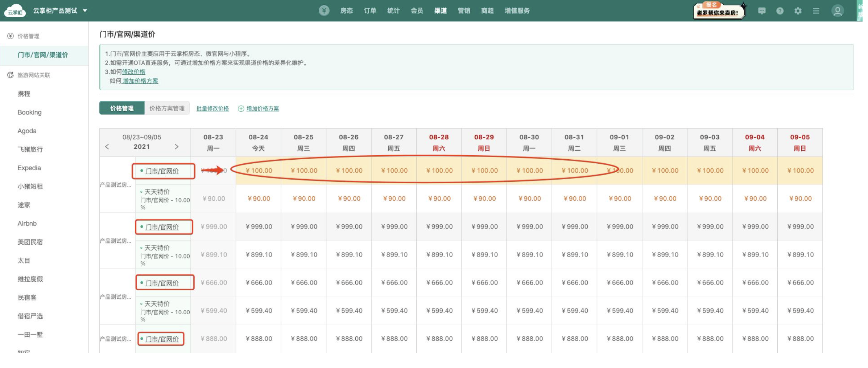Open the hamburger list menu icon
This screenshot has height=368, width=868.
pyautogui.click(x=816, y=11)
